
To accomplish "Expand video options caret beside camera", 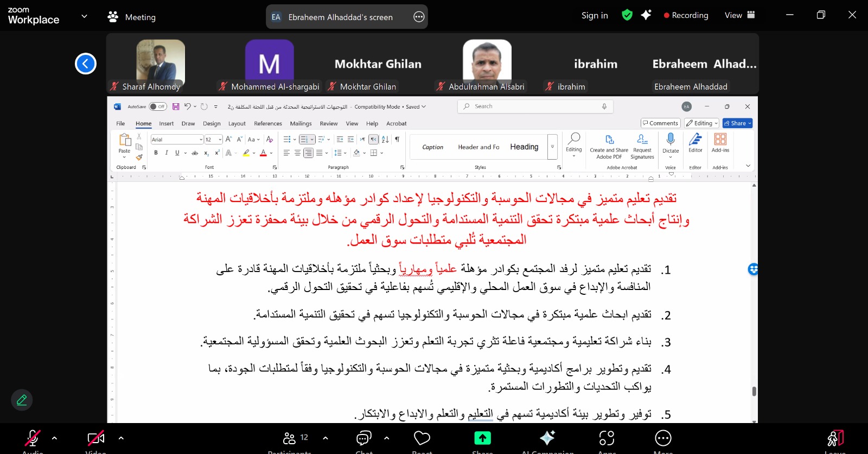I will (121, 438).
